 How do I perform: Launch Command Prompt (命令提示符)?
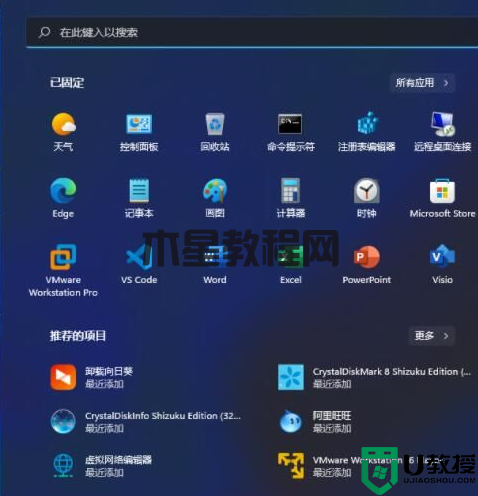[x=291, y=132]
